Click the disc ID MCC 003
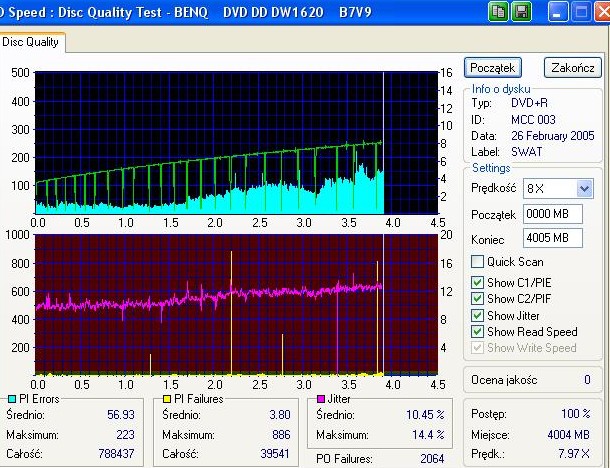This screenshot has width=610, height=468. tap(533, 119)
